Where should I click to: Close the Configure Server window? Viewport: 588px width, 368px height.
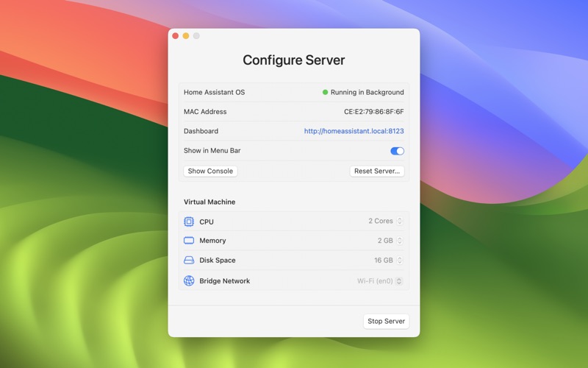click(x=175, y=35)
